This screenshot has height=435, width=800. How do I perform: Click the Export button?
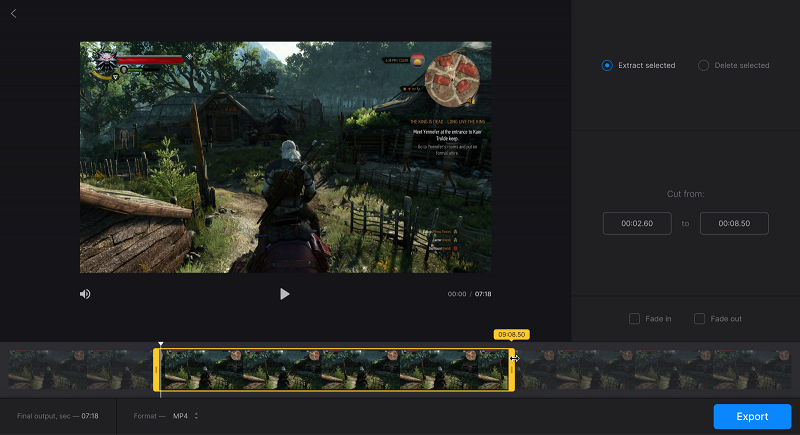click(x=752, y=416)
